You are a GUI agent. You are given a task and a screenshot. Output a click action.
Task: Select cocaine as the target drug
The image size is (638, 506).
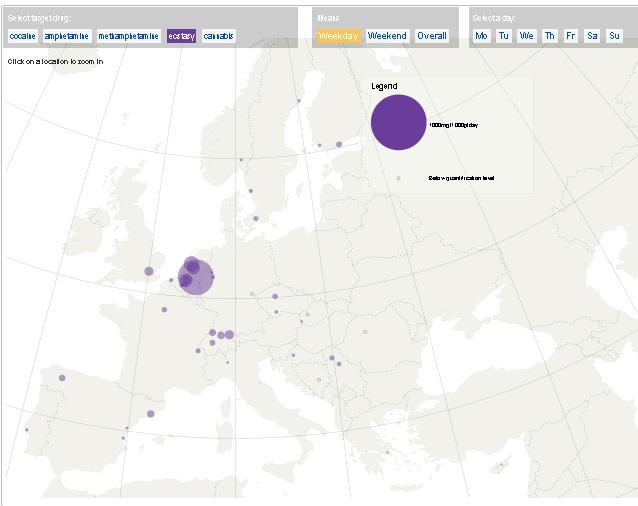(x=23, y=36)
